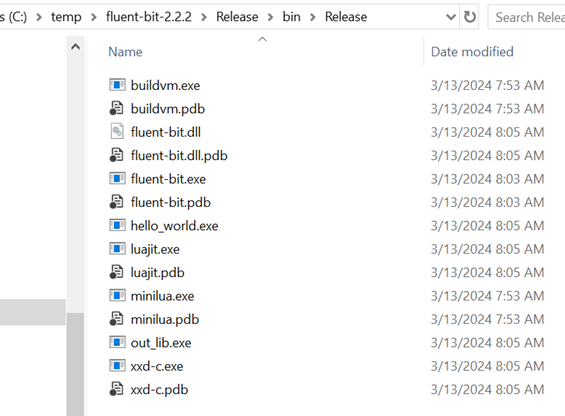Screen dimensions: 565x416
Task: Go to fluent-bit-2.2.2 breadcrumb folder
Action: click(149, 17)
